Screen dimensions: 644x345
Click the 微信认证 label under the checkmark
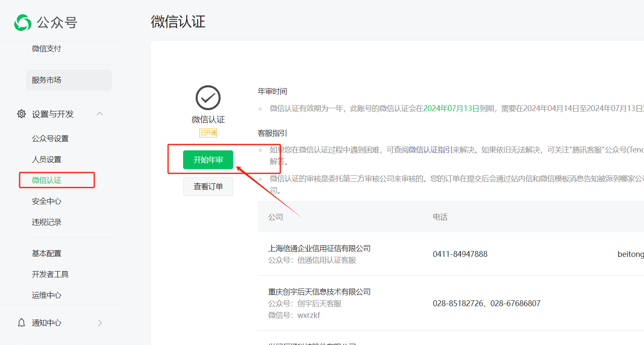[x=208, y=120]
